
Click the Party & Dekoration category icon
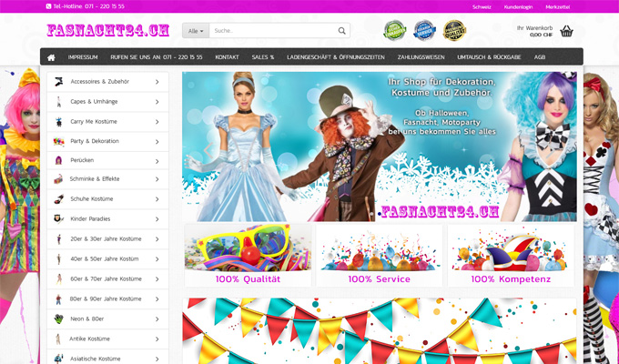point(59,141)
